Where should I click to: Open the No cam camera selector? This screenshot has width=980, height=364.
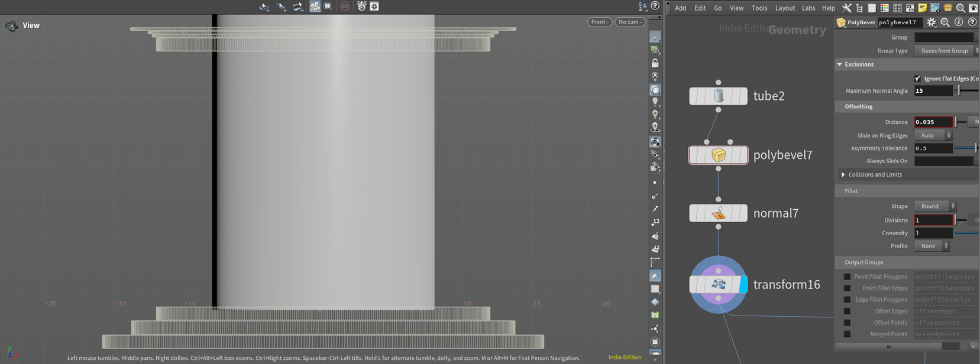click(630, 22)
